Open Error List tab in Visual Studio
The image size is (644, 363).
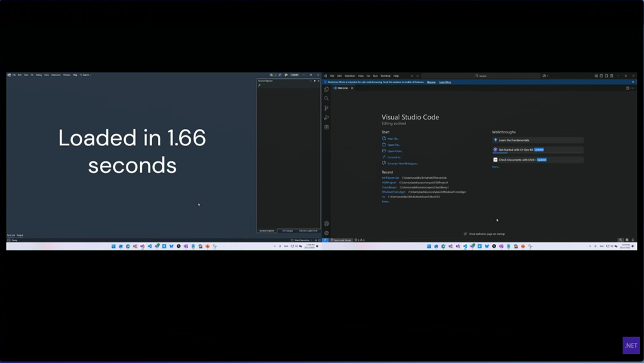11,235
